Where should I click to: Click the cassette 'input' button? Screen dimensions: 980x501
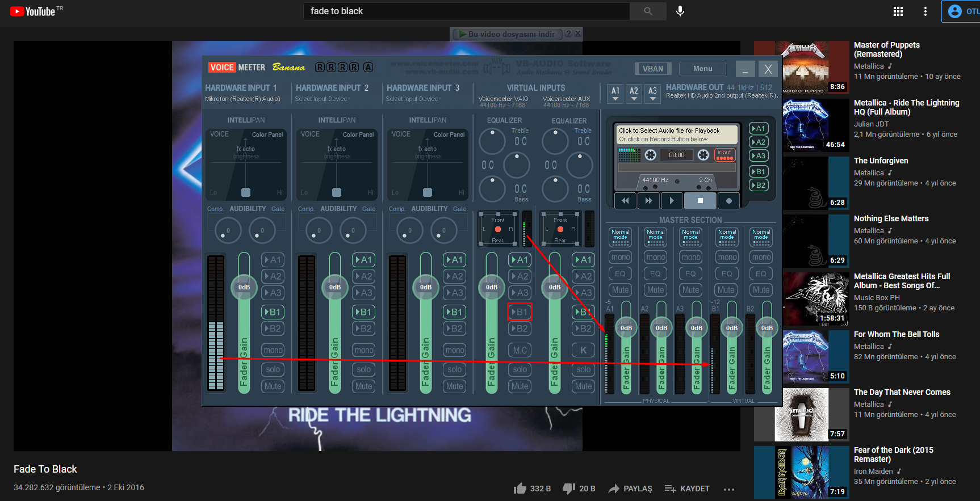pyautogui.click(x=724, y=154)
